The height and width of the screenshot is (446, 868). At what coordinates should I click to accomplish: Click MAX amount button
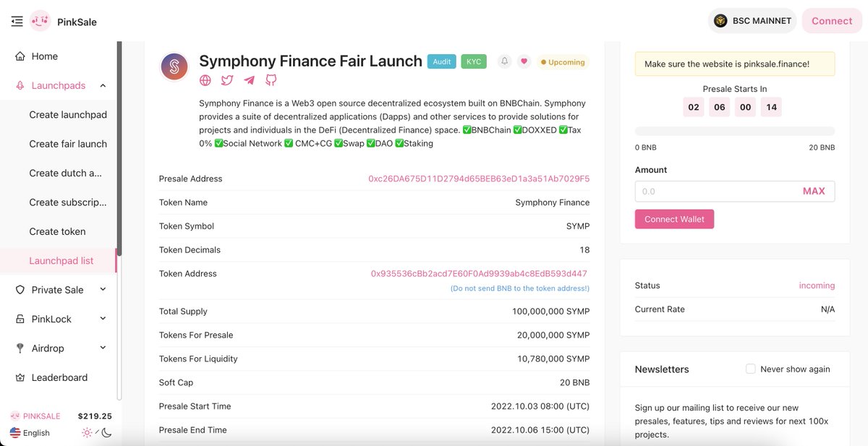click(x=814, y=192)
